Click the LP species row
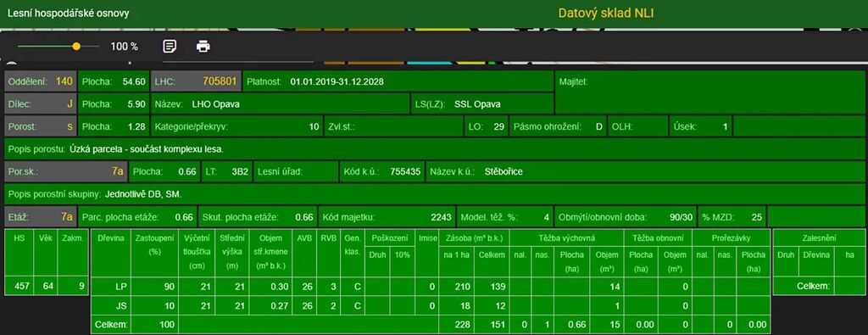This screenshot has width=868, height=335. point(430,287)
